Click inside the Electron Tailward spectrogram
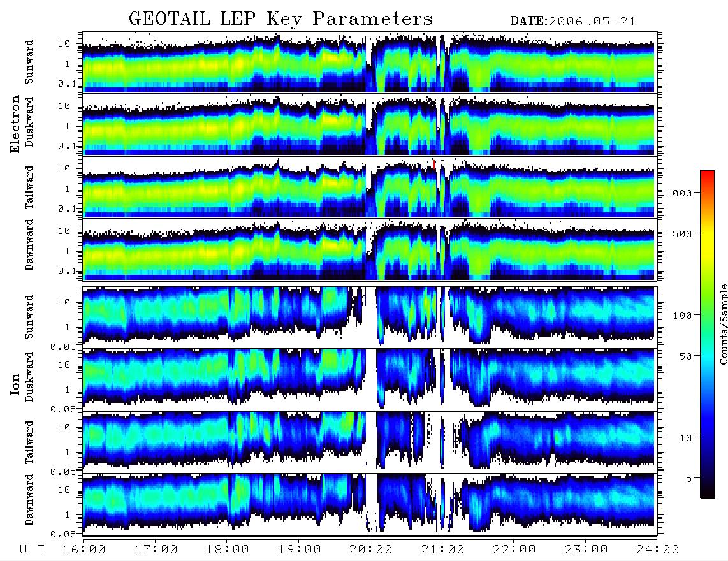 tap(370, 187)
